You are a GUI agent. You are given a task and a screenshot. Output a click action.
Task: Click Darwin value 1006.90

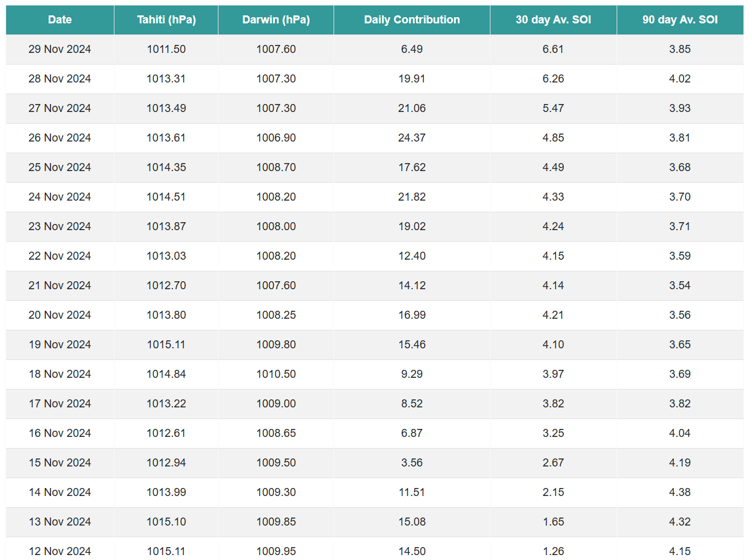coord(276,138)
